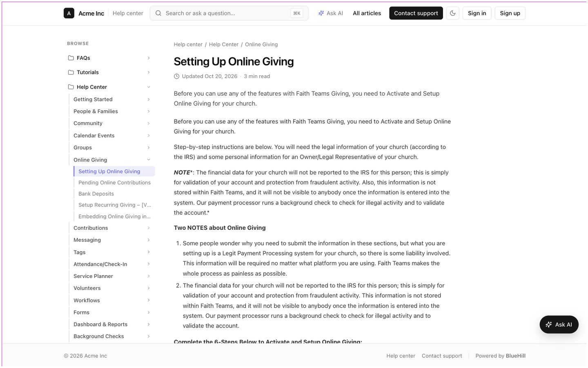Open Embedding Online Giving article

[x=114, y=216]
